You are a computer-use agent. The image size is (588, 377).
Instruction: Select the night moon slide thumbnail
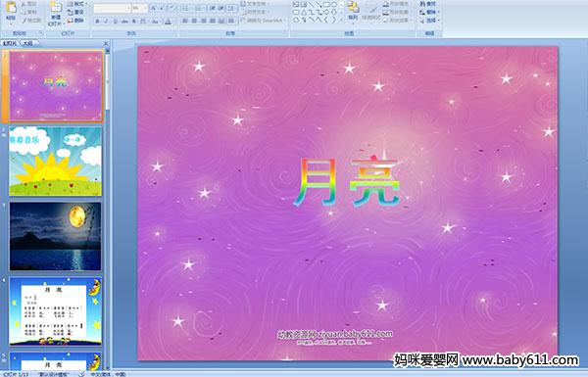coord(56,236)
